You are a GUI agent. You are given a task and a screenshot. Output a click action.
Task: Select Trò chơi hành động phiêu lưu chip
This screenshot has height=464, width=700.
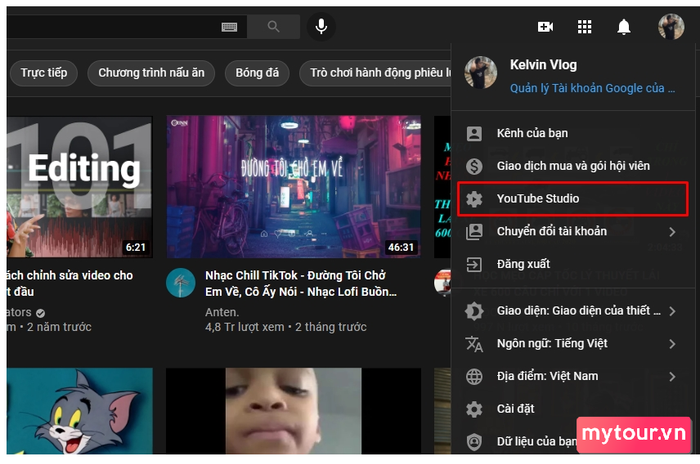(375, 73)
